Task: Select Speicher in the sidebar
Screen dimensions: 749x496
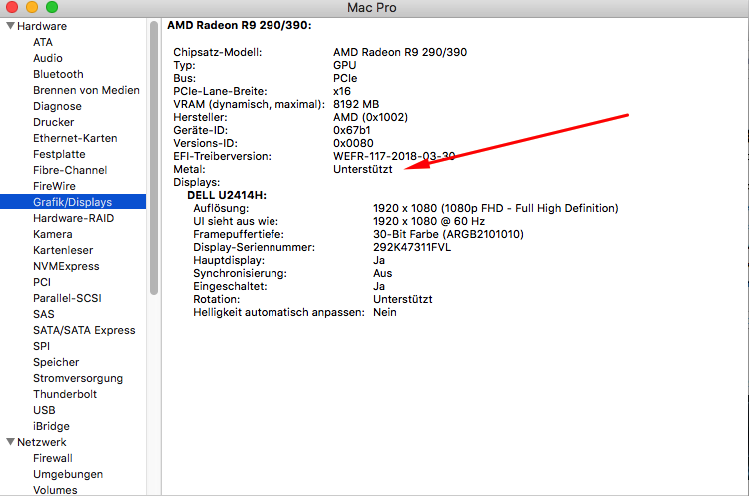Action: [56, 362]
